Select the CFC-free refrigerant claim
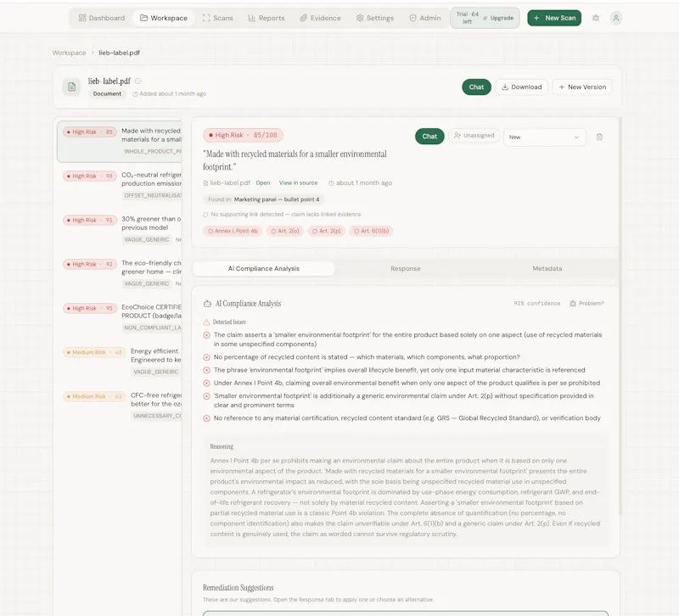 [x=120, y=406]
